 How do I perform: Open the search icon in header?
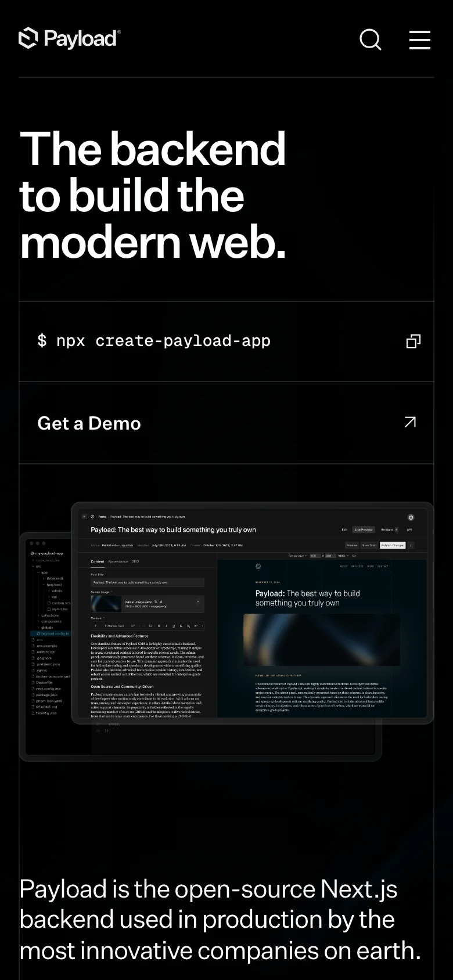pyautogui.click(x=371, y=39)
